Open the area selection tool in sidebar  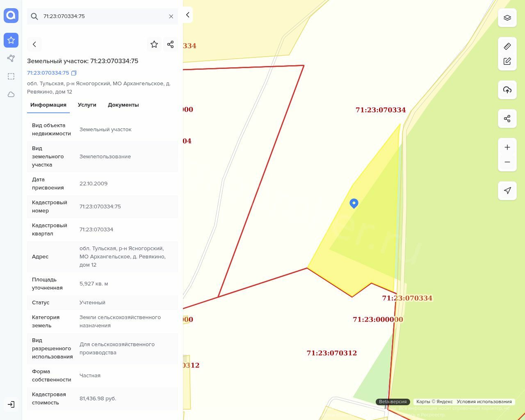(x=11, y=76)
